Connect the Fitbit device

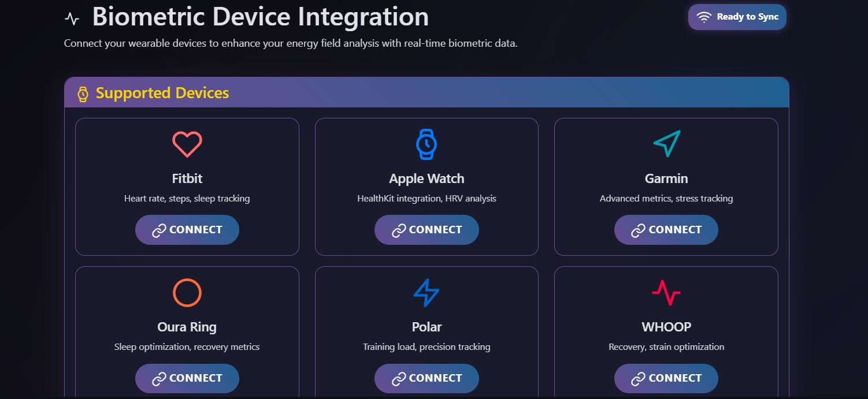click(187, 230)
